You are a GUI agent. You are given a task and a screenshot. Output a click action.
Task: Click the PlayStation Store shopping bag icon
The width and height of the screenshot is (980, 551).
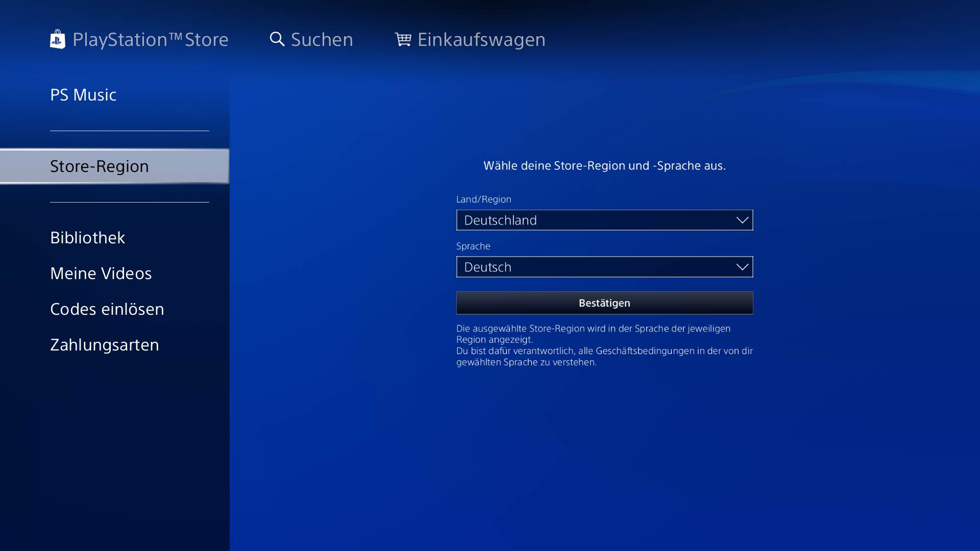pos(58,39)
